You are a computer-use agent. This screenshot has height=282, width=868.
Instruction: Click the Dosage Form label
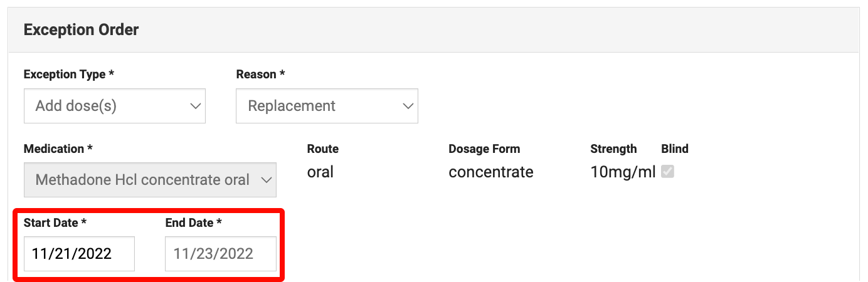click(x=484, y=149)
